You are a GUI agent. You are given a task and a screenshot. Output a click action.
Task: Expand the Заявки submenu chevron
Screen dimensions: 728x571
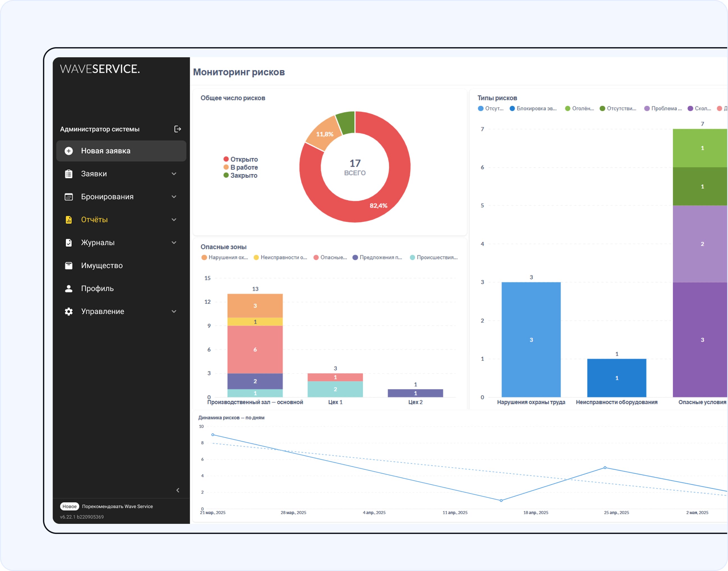point(174,174)
